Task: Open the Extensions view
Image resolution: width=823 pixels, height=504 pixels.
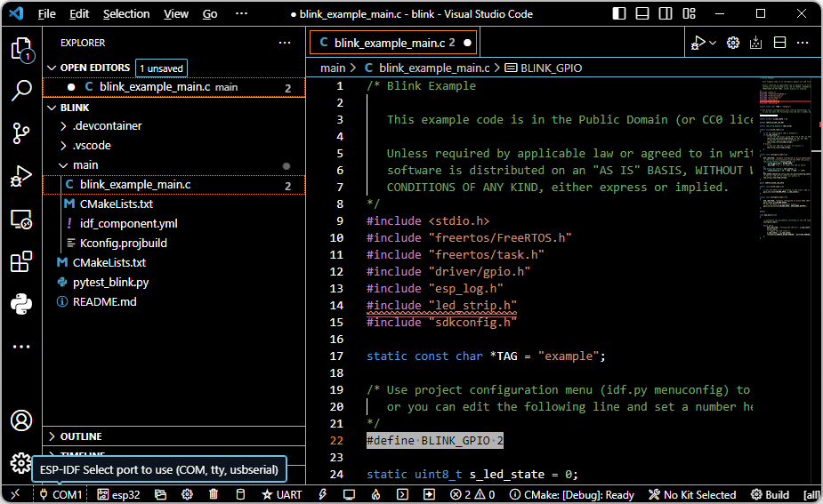Action: click(21, 261)
